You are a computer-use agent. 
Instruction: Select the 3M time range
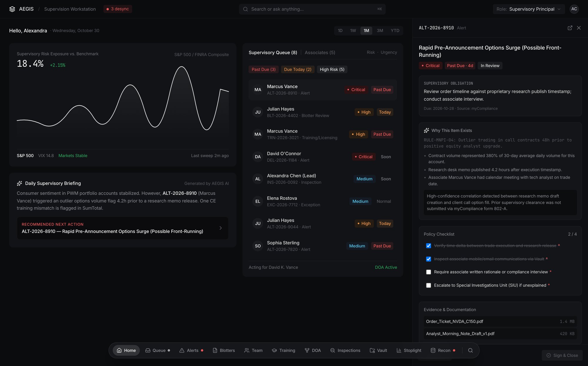pos(380,31)
